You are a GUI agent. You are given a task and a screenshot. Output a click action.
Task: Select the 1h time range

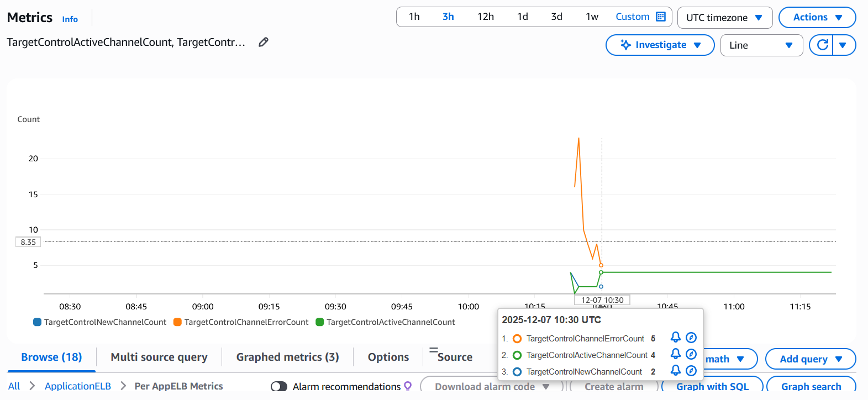pos(414,17)
